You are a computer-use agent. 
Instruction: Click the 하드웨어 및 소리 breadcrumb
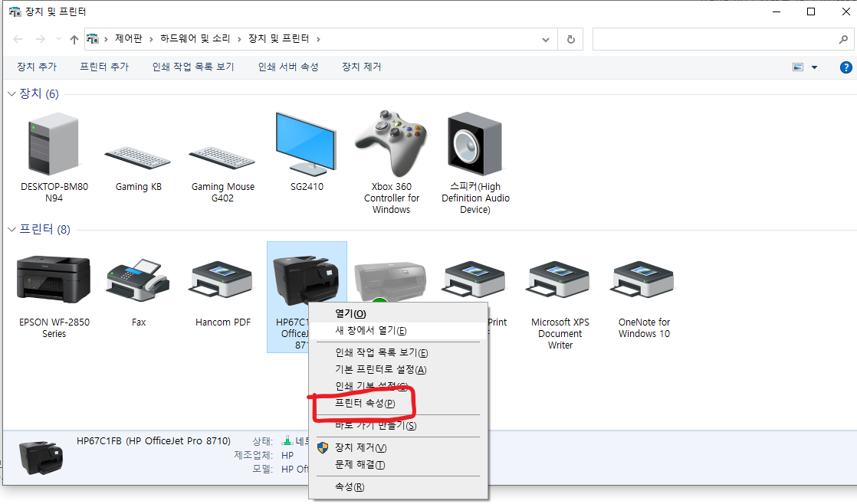pyautogui.click(x=195, y=39)
